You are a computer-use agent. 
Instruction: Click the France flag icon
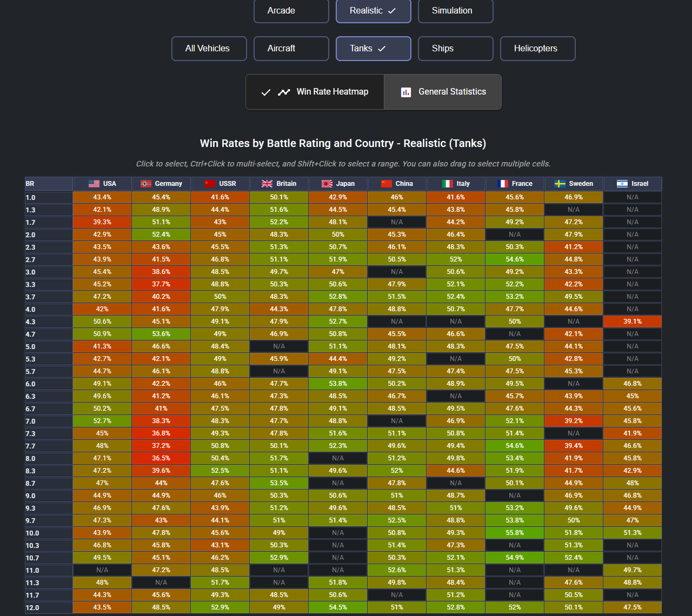[x=502, y=184]
